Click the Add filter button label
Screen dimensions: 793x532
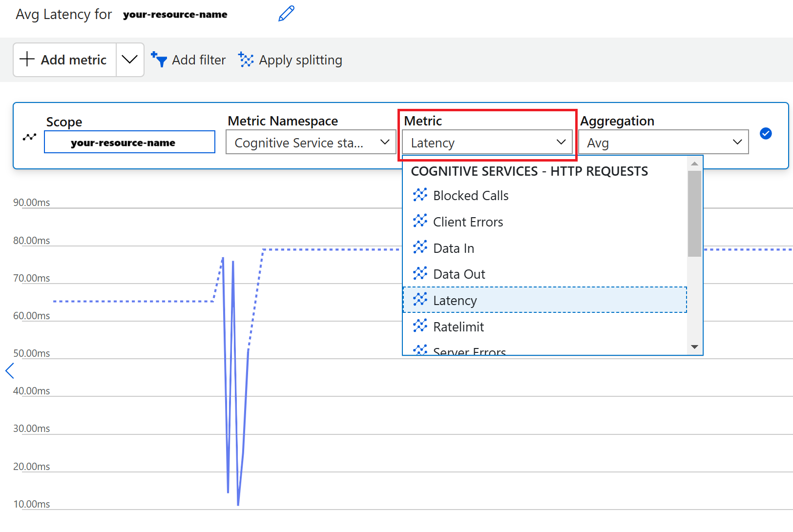[x=199, y=60]
